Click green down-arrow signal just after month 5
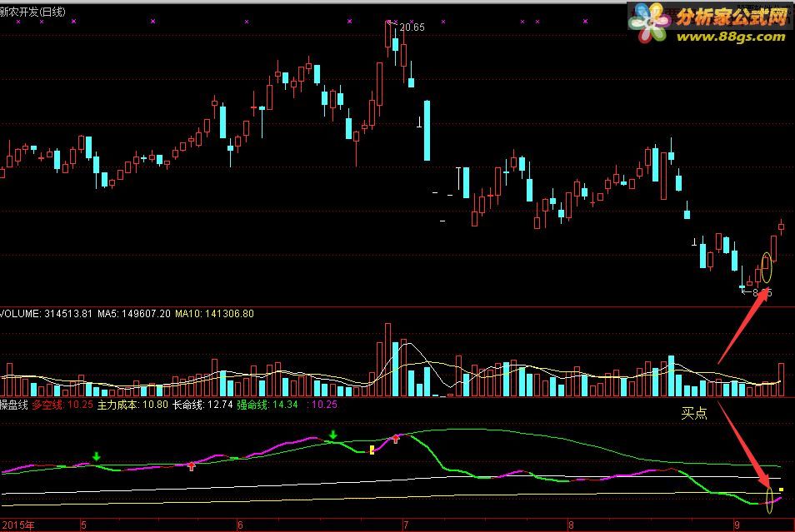The image size is (795, 532). click(97, 456)
